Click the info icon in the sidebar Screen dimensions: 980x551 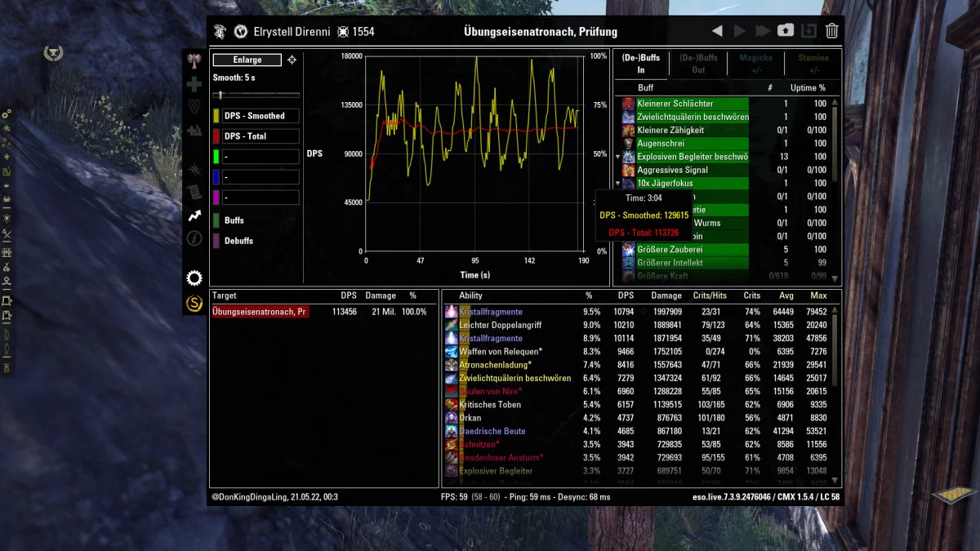[194, 239]
